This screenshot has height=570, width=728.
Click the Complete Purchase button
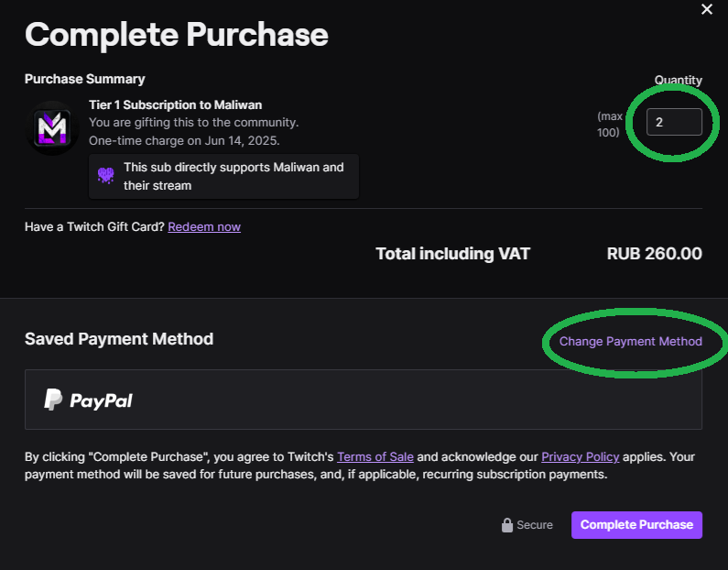click(x=636, y=525)
